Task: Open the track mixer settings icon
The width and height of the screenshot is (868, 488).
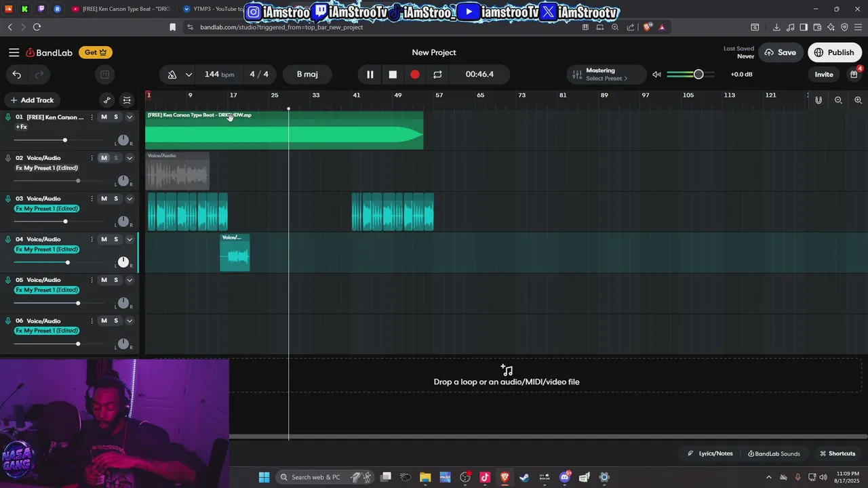Action: tap(127, 100)
